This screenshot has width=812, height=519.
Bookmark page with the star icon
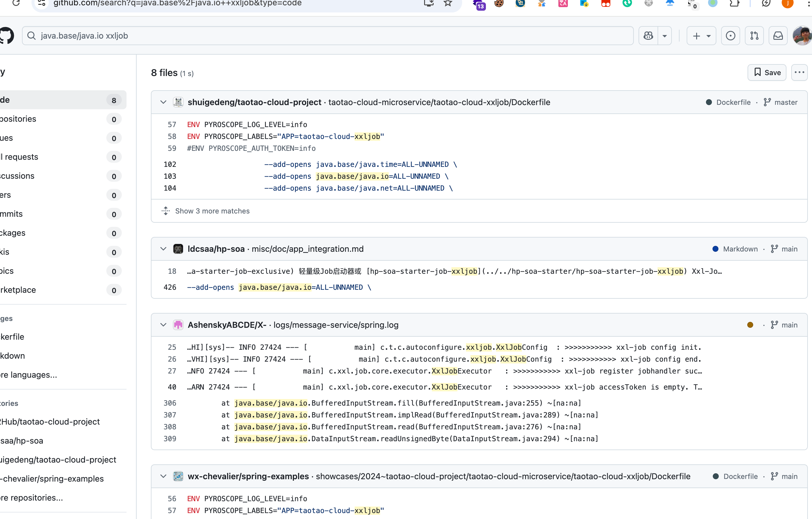[x=448, y=3]
